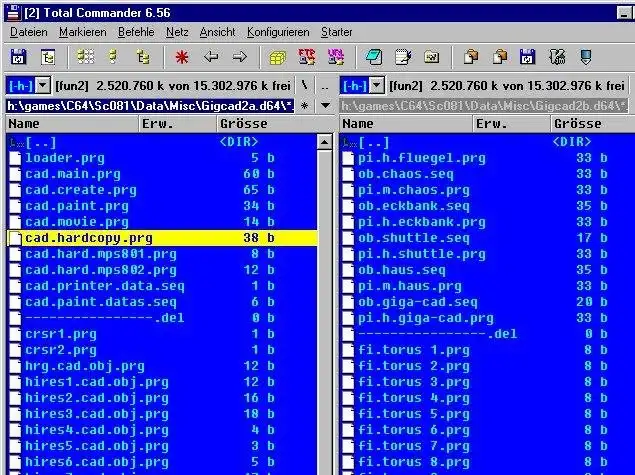Screen dimensions: 635x475
Task: Go back with the left arrow icon
Action: coord(211,57)
